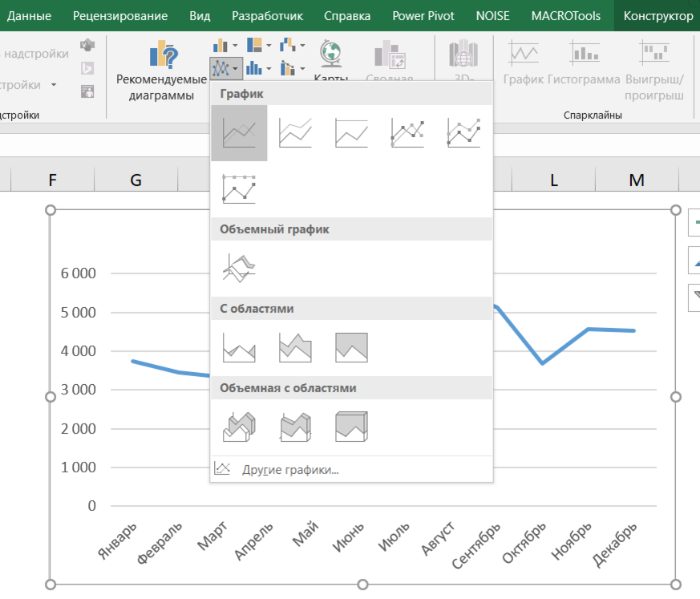Image resolution: width=700 pixels, height=599 pixels.
Task: Click the Bing maps add-in icon
Action: [x=87, y=68]
